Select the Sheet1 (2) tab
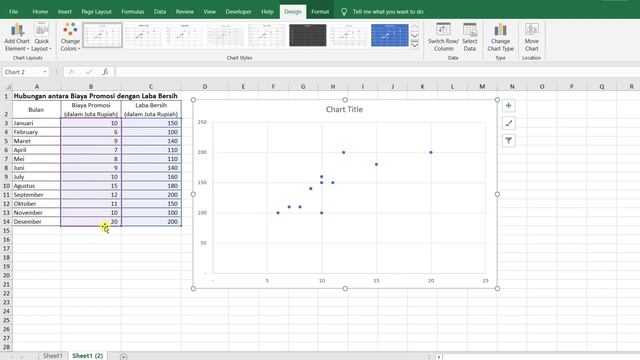 coord(87,356)
